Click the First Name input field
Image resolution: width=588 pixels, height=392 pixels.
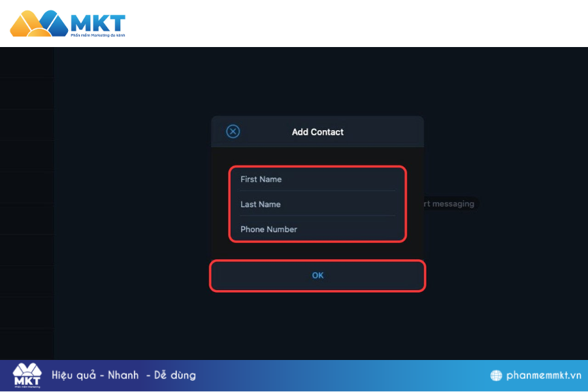pyautogui.click(x=318, y=179)
